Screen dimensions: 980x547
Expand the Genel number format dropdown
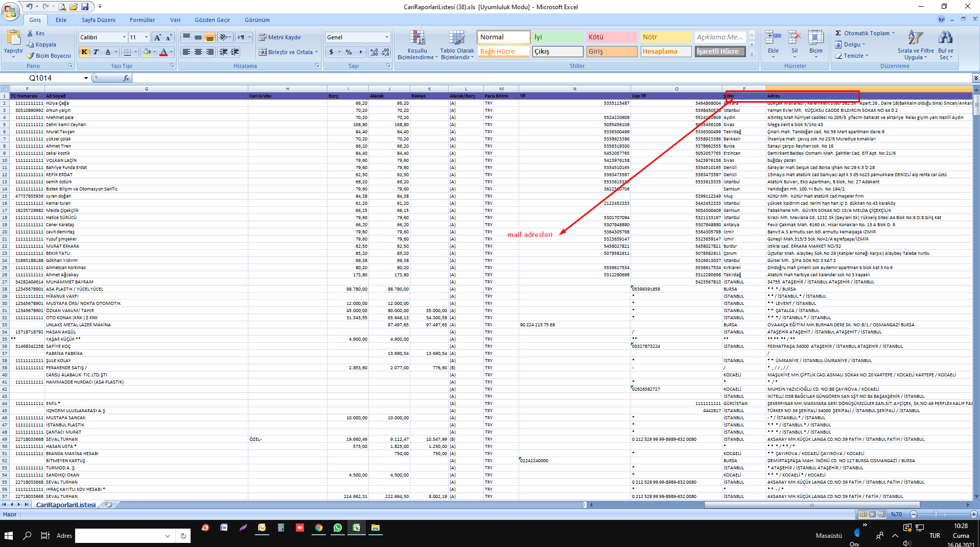point(387,37)
